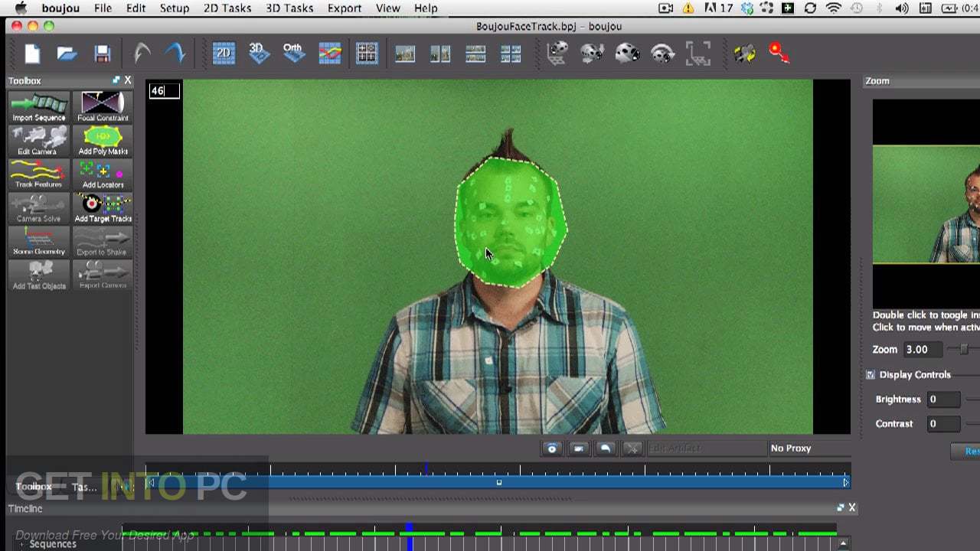The width and height of the screenshot is (980, 551).
Task: Switch to the Toolbox tab
Action: (34, 487)
